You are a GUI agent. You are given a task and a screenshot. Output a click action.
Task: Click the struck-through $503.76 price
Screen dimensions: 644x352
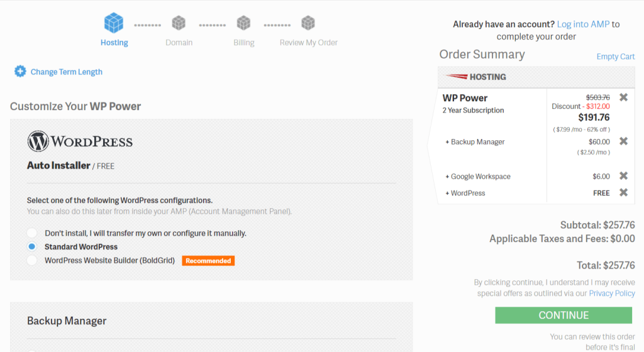(x=598, y=97)
